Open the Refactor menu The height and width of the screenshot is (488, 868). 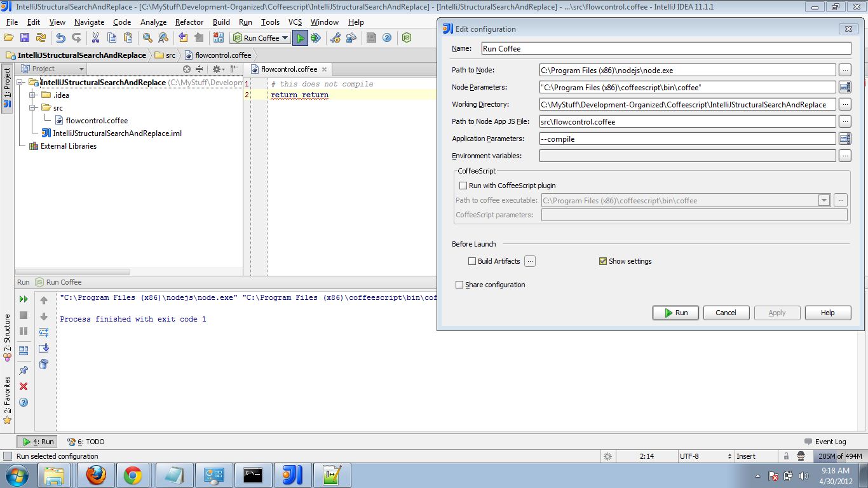tap(189, 22)
